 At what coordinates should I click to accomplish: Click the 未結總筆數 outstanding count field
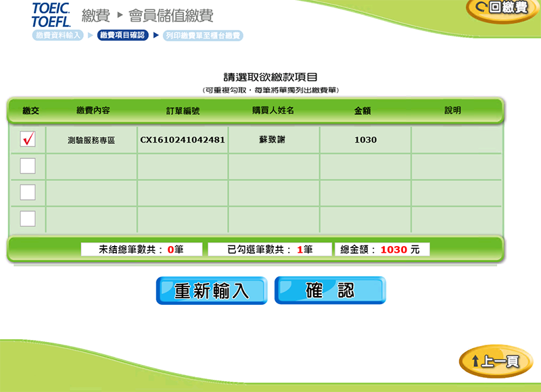point(141,249)
